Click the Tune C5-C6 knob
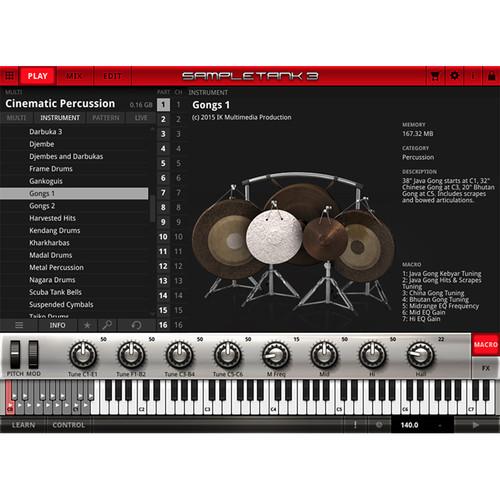This screenshot has height=500, width=500. 228,355
